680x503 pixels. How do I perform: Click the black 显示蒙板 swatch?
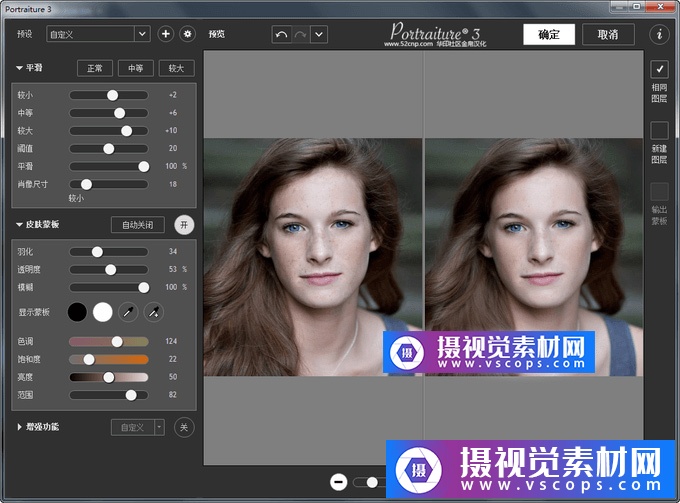(x=77, y=313)
